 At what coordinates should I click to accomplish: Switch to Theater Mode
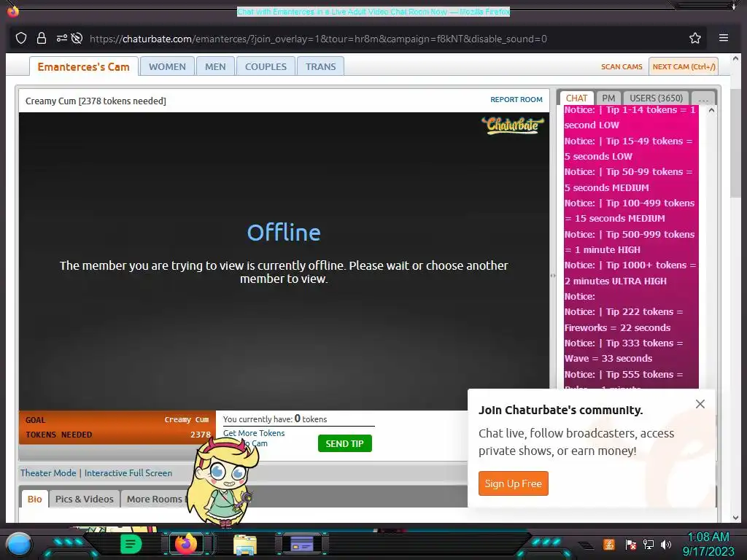point(48,472)
